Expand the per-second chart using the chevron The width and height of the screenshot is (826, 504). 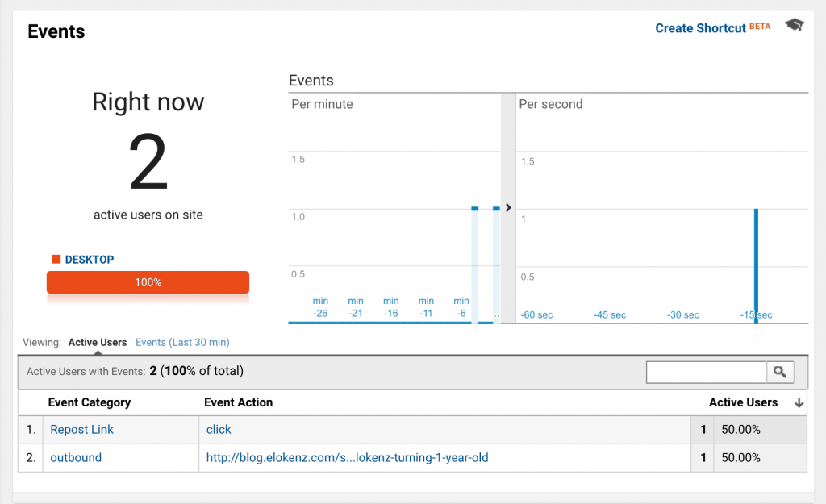tap(508, 207)
